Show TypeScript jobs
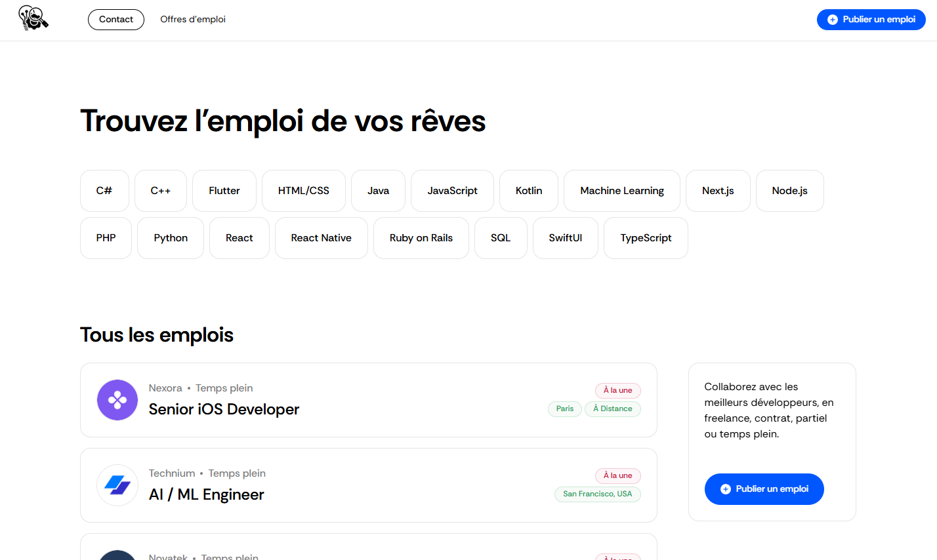 646,238
